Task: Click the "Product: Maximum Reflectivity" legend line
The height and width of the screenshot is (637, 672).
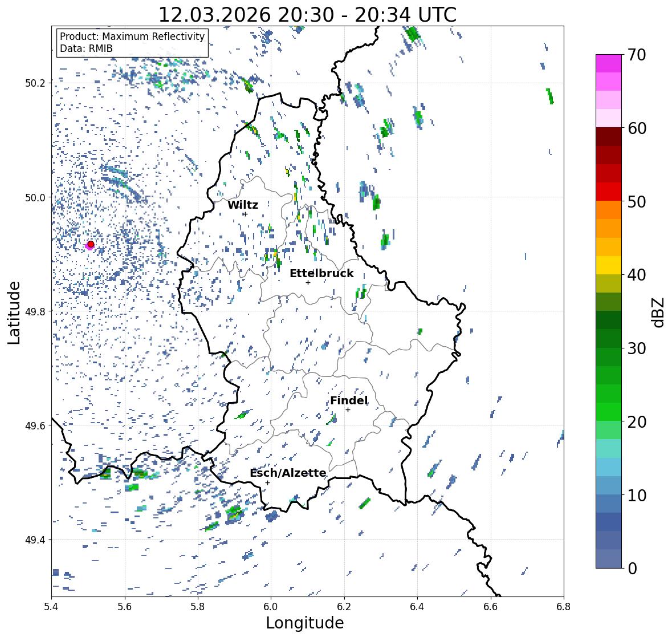Action: pos(132,36)
